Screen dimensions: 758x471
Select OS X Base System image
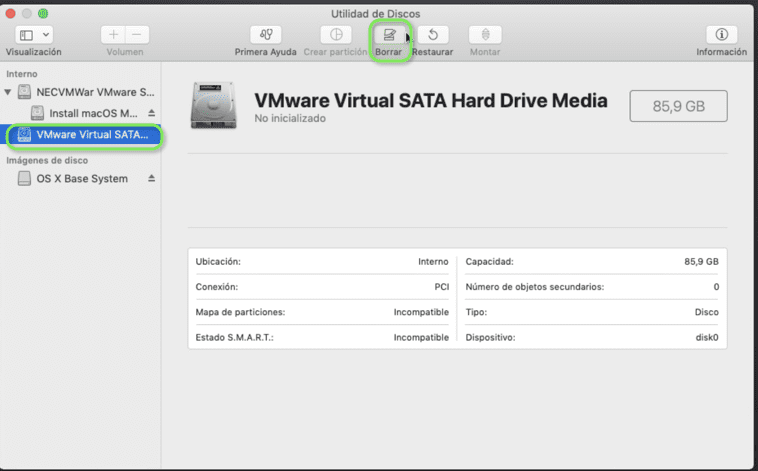pyautogui.click(x=82, y=178)
